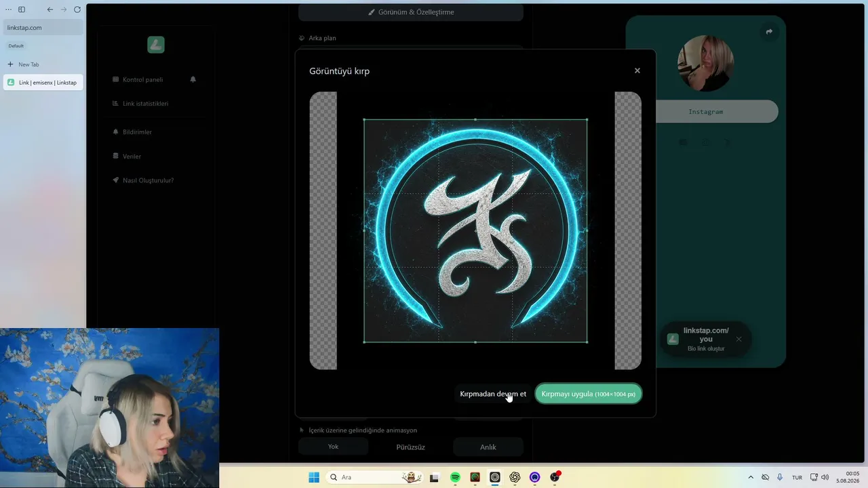Show hidden tray icons chevron

(x=751, y=477)
